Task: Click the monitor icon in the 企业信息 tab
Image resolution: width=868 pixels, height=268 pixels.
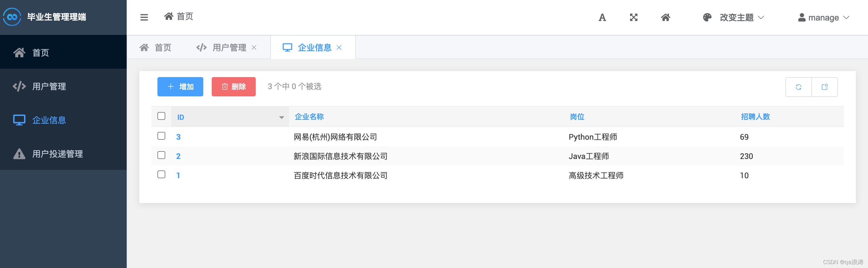Action: 287,47
